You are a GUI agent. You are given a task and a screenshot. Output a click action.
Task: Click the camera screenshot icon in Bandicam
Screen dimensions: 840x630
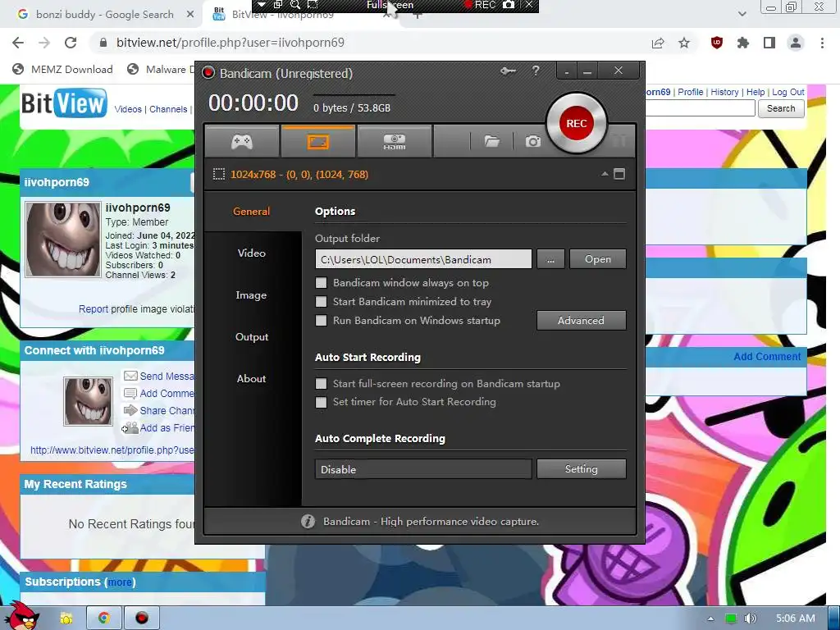point(532,141)
